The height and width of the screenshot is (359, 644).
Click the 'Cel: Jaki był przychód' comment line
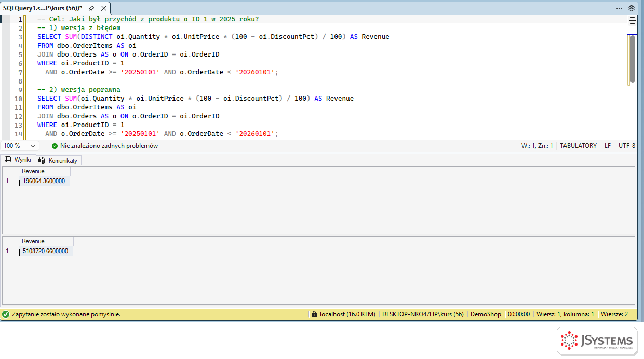click(148, 19)
